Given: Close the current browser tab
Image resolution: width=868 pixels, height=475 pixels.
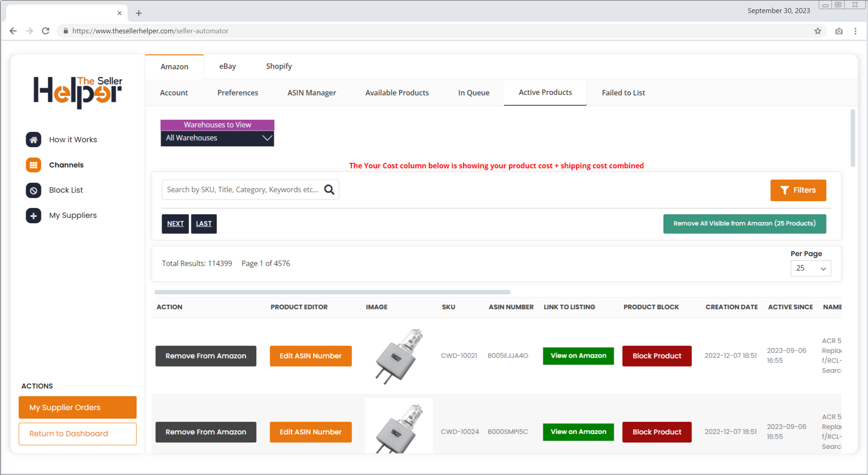Looking at the screenshot, I should click(119, 13).
